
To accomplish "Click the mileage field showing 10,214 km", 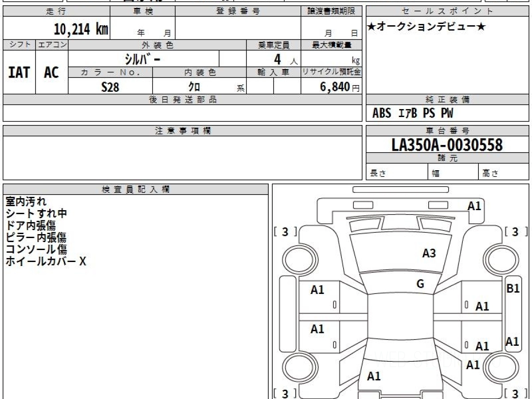I will (79, 28).
